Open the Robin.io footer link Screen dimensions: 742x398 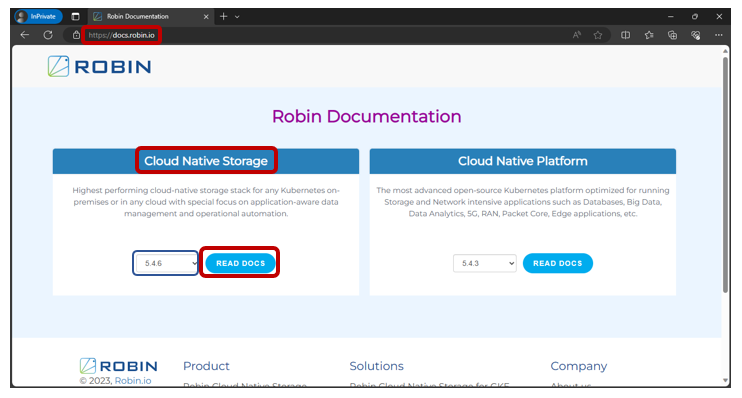click(133, 380)
